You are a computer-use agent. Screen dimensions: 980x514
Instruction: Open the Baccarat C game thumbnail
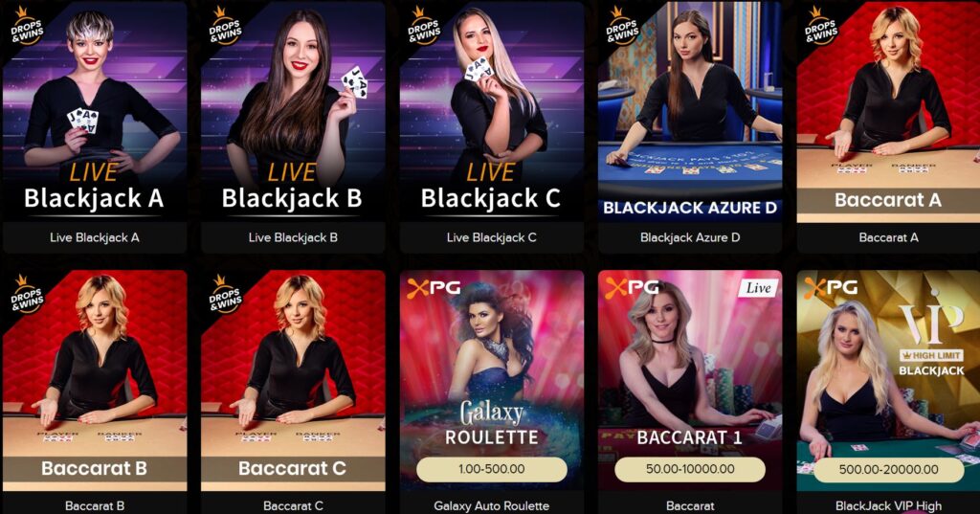pos(293,380)
